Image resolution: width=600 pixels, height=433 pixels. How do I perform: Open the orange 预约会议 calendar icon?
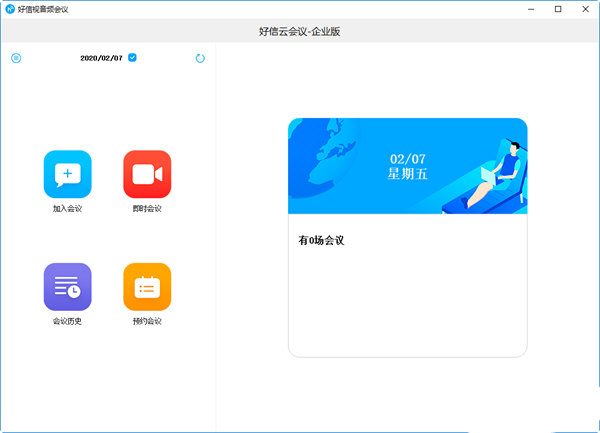(x=147, y=286)
